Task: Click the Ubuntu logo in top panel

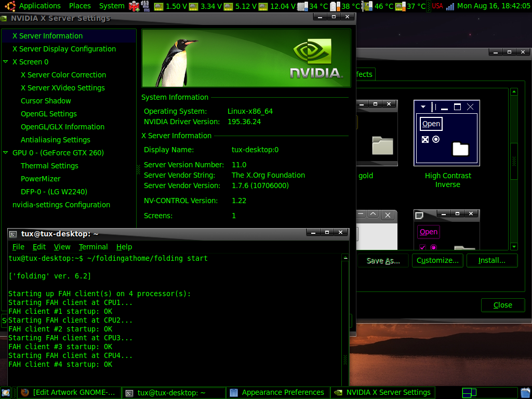Action: tap(10, 6)
